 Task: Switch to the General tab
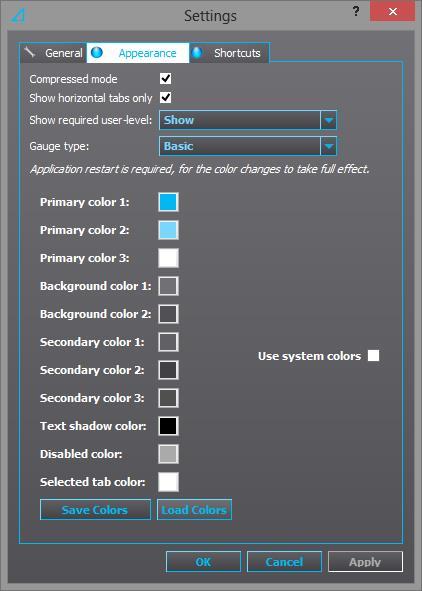(54, 53)
